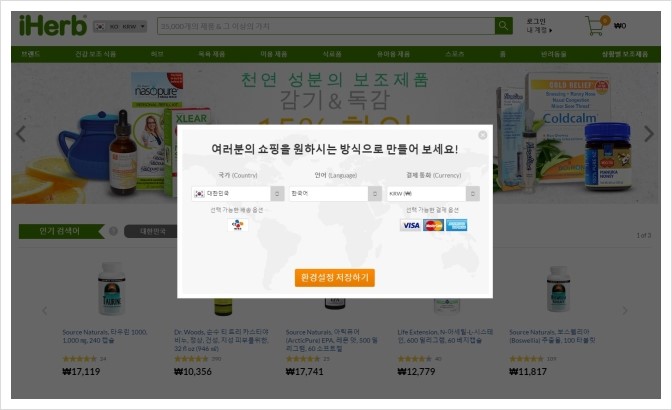Click the CJ shipping option logo
Image resolution: width=672 pixels, height=410 pixels.
(x=237, y=224)
